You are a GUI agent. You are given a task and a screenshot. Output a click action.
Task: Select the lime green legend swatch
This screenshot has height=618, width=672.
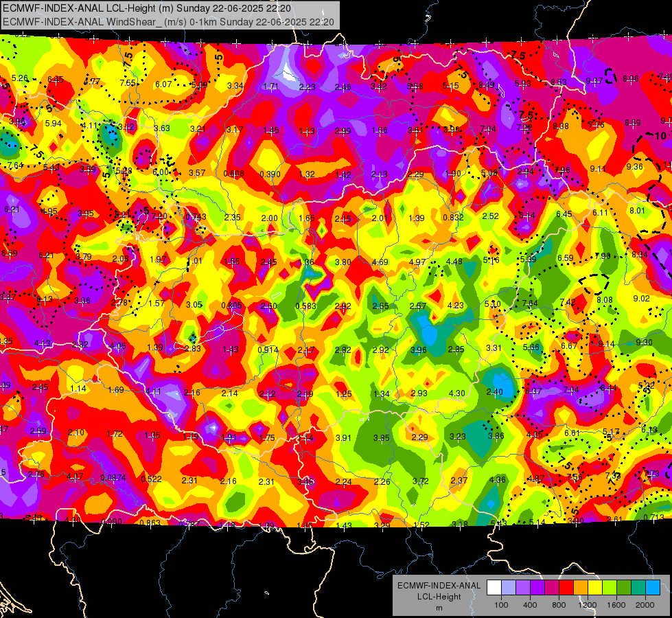point(610,588)
